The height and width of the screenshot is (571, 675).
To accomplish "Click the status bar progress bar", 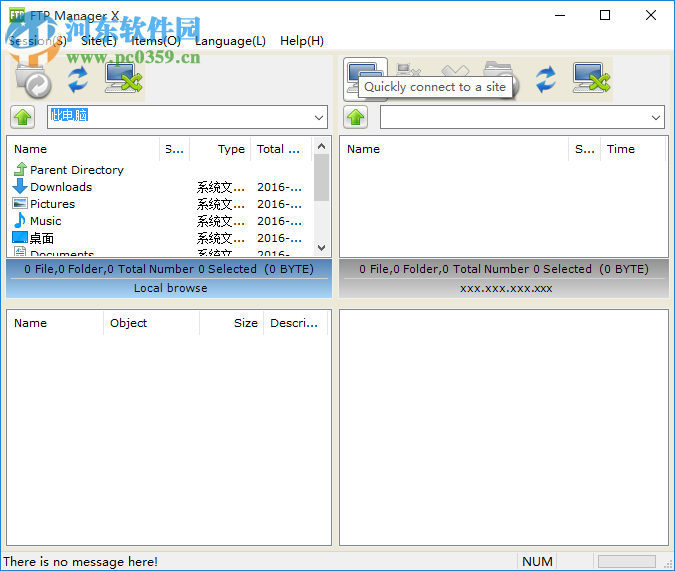I will [x=627, y=562].
